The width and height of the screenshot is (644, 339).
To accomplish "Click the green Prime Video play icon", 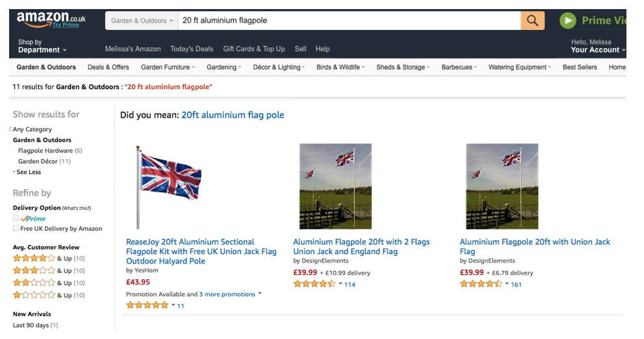I will tap(568, 21).
